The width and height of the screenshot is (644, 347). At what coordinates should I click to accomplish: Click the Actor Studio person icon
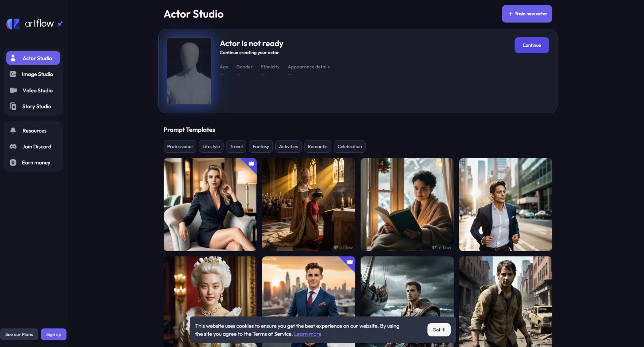click(13, 58)
